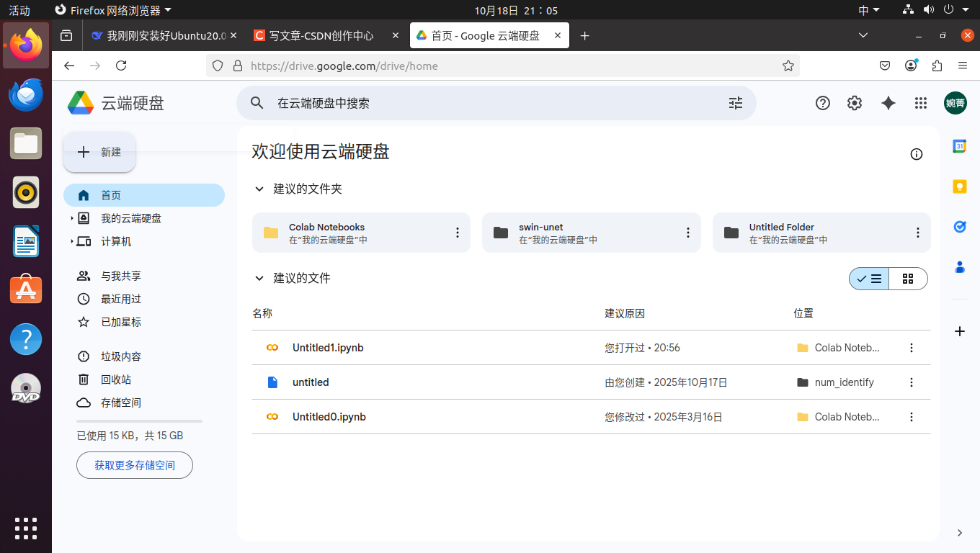The width and height of the screenshot is (980, 553).
Task: Open Contacts side panel
Action: click(960, 267)
